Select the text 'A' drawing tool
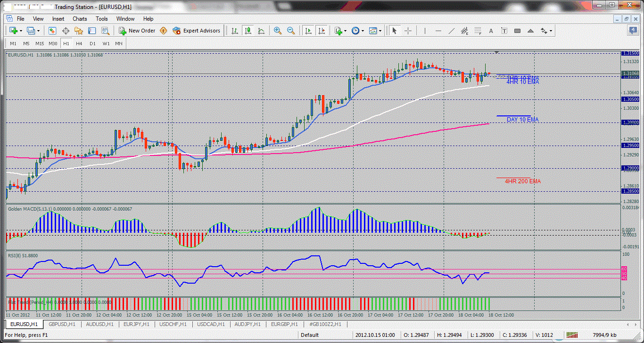The height and width of the screenshot is (343, 644). [x=491, y=31]
